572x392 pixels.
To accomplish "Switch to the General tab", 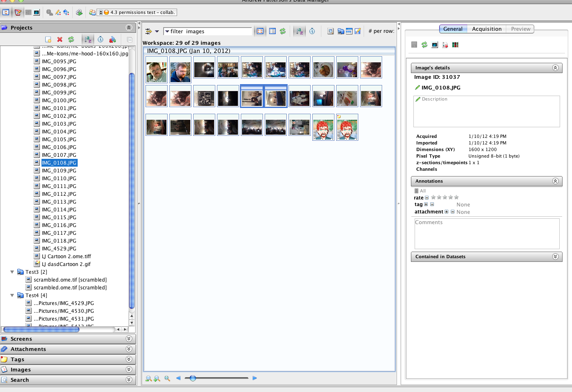I will coord(453,29).
